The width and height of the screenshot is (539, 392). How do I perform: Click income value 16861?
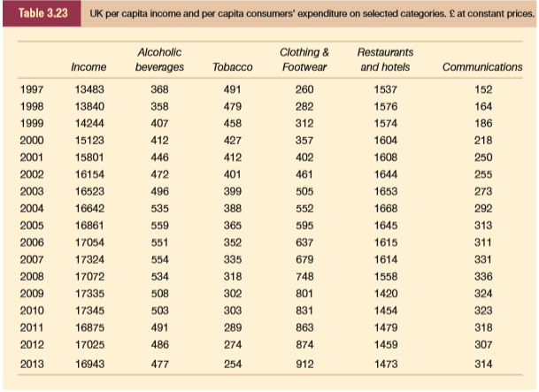[89, 226]
